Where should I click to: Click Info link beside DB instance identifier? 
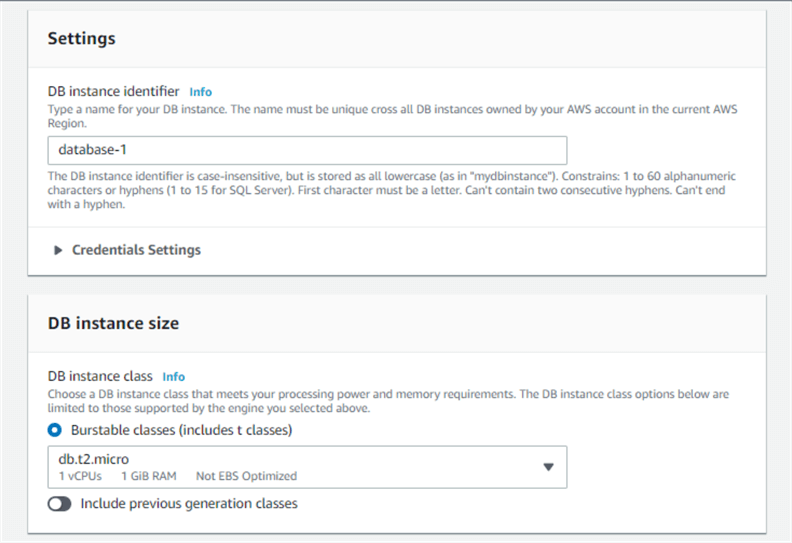[200, 91]
